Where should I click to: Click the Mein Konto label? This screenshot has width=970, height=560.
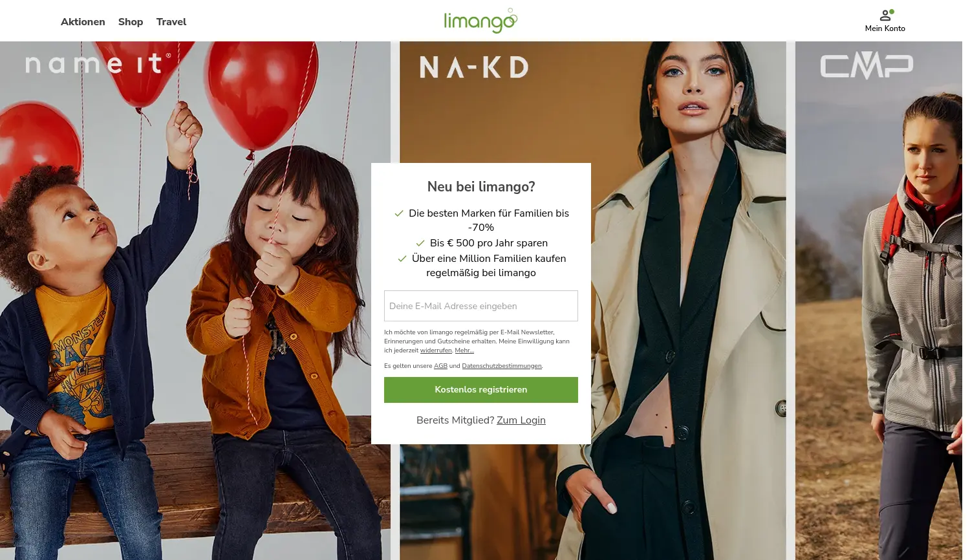[885, 28]
